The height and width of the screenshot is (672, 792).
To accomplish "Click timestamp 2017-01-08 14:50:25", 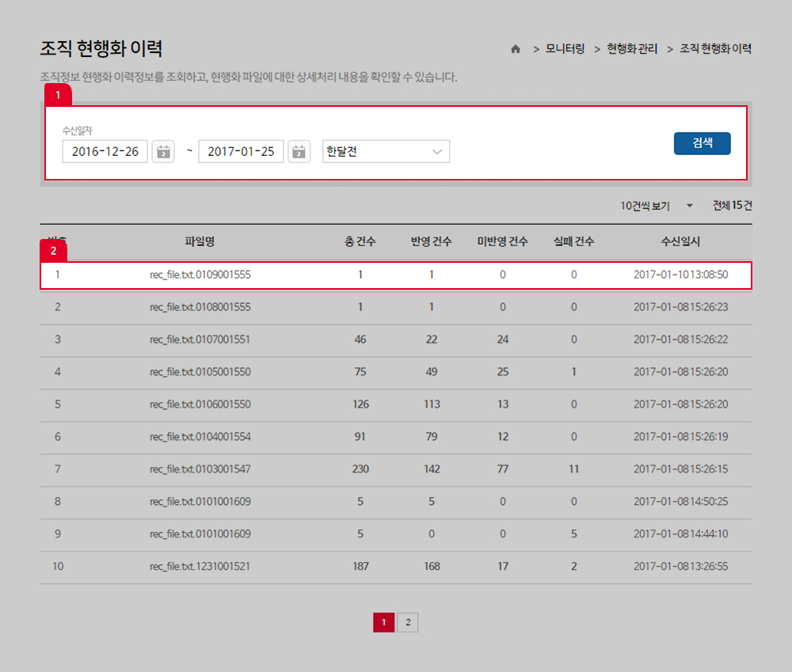I will point(681,501).
